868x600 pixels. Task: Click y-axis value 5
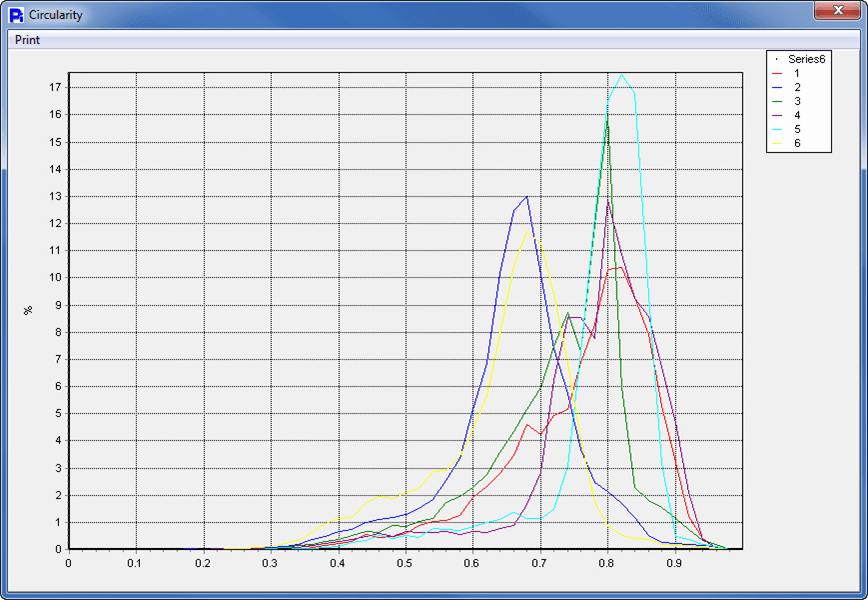click(x=58, y=414)
